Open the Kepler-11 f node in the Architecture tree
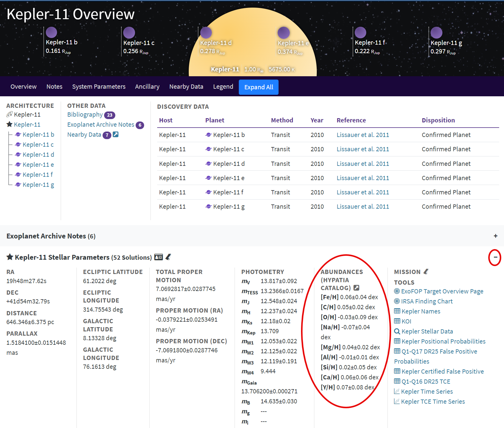The image size is (504, 428). 38,174
